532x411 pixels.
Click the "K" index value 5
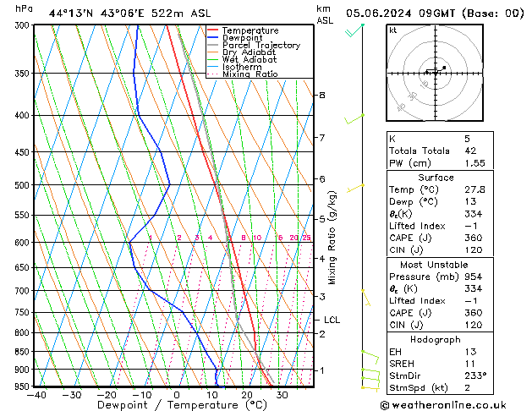[x=467, y=139]
